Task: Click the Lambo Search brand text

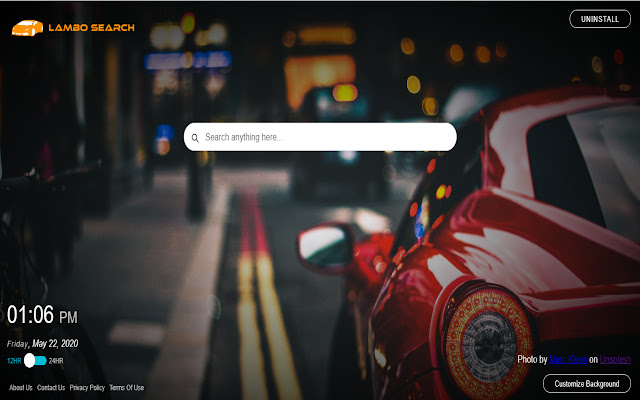Action: pos(91,28)
